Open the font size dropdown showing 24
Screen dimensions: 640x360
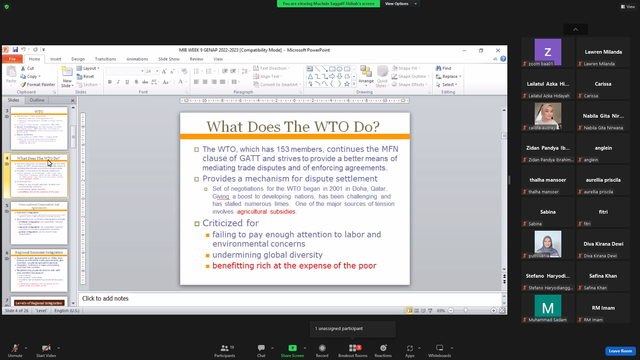(157, 71)
